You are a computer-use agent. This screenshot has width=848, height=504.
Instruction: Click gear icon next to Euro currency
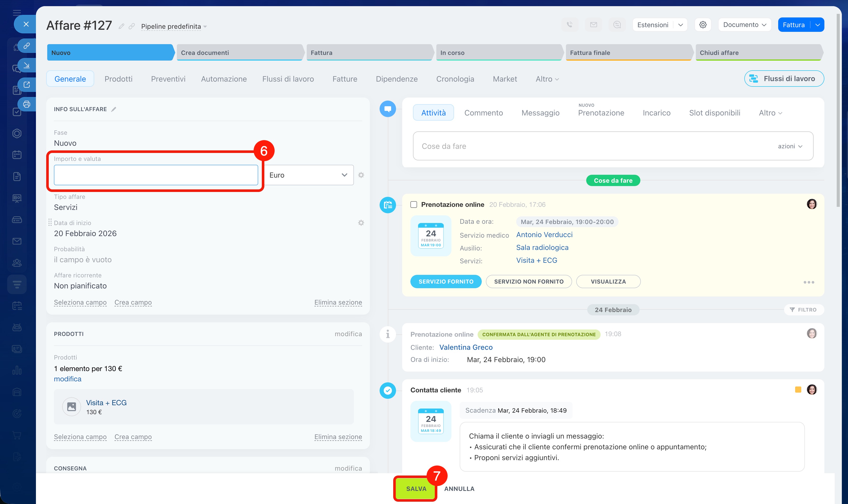click(x=361, y=175)
